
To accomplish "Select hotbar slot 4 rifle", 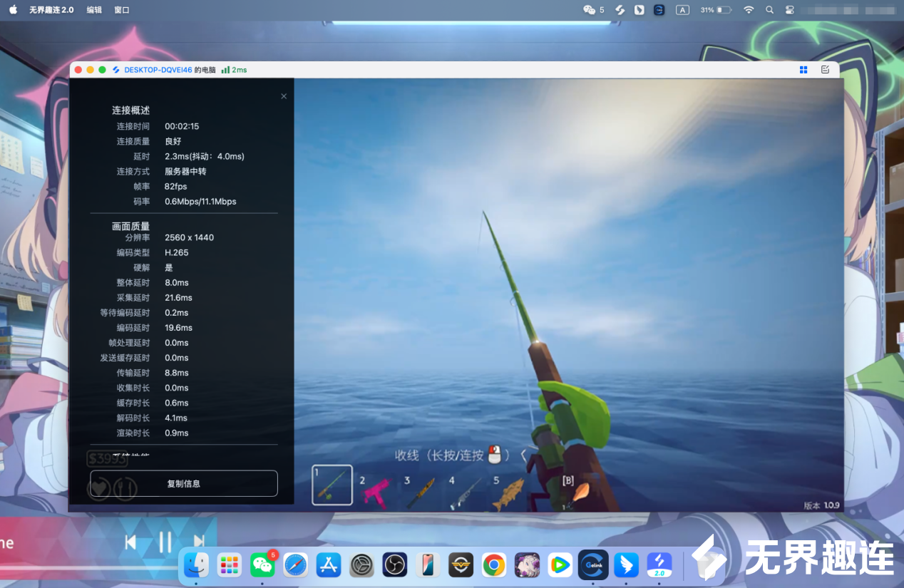I will (464, 492).
